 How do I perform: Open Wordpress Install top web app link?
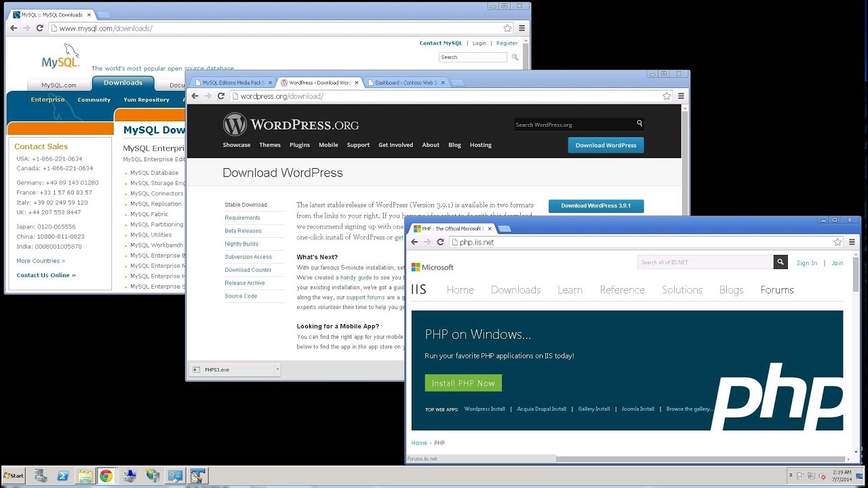484,409
